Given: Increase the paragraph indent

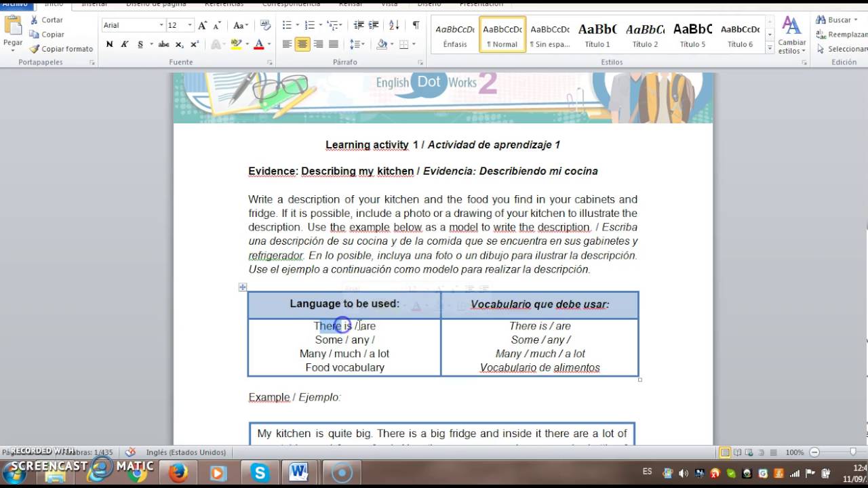Looking at the screenshot, I should (374, 25).
